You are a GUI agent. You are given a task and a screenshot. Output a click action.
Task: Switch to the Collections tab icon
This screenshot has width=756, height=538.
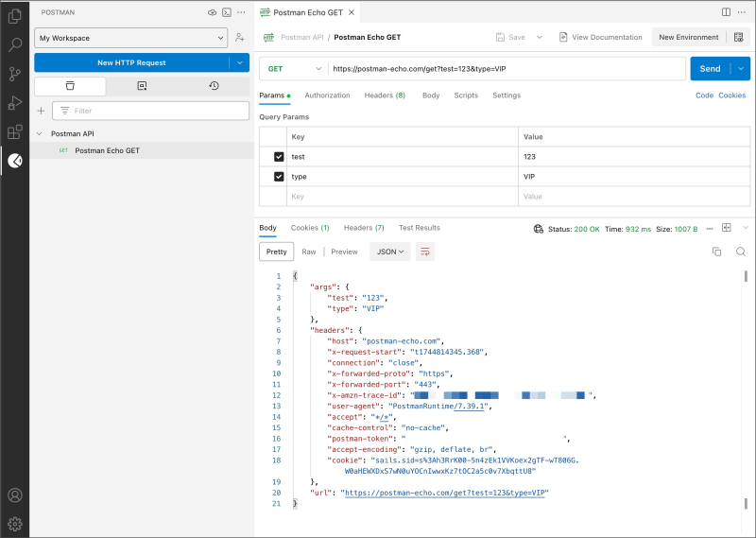70,86
